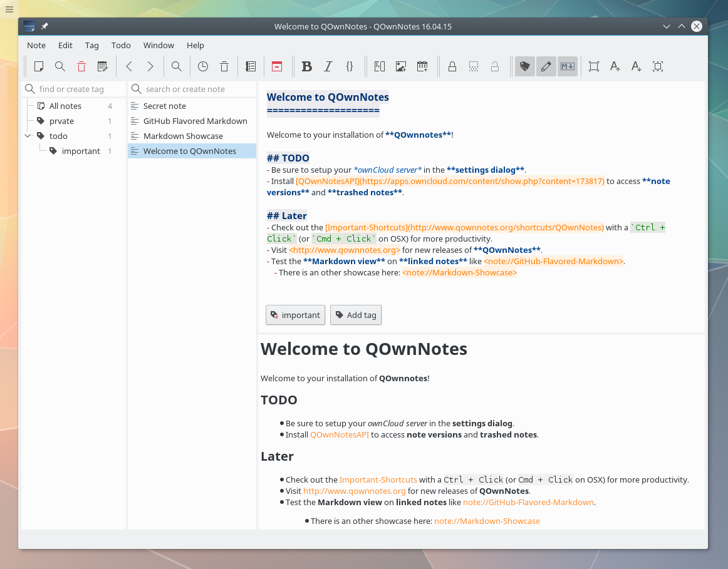Toggle the markdown preview pane
Screen dimensions: 728x569
coord(568,66)
